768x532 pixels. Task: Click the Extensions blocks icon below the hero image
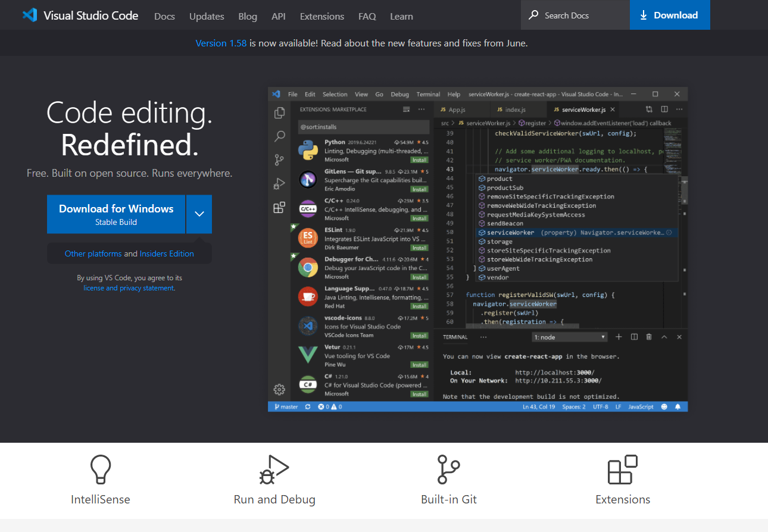[623, 470]
